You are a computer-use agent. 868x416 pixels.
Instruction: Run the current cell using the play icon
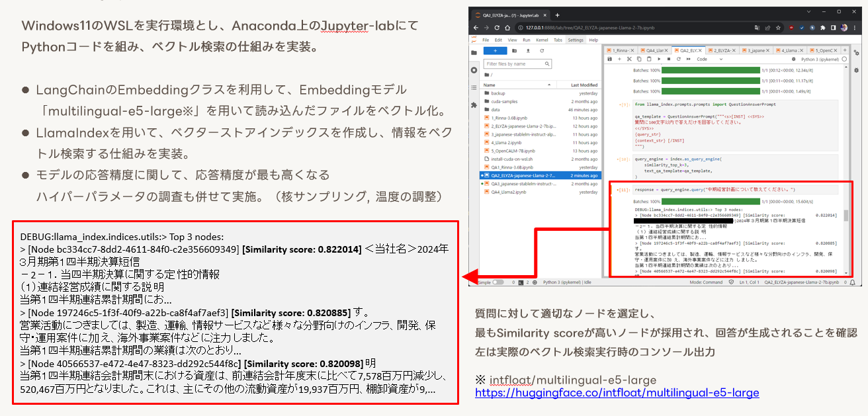[x=659, y=59]
